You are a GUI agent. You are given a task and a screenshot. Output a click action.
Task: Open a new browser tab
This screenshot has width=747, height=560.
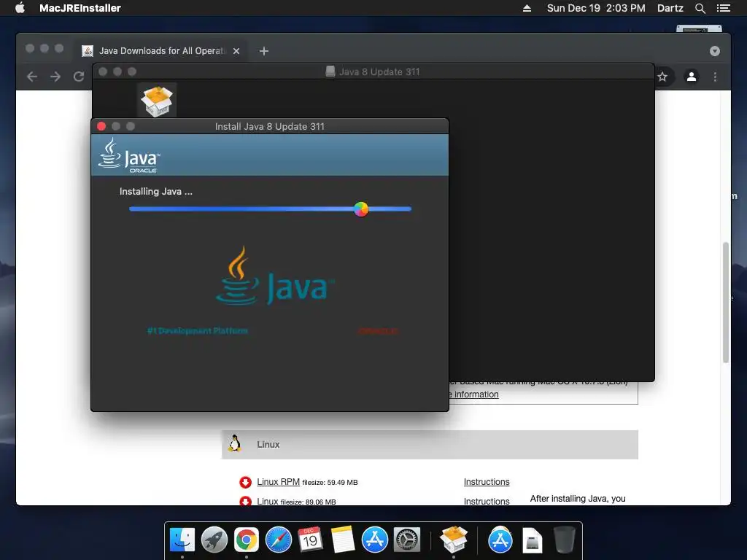coord(264,51)
